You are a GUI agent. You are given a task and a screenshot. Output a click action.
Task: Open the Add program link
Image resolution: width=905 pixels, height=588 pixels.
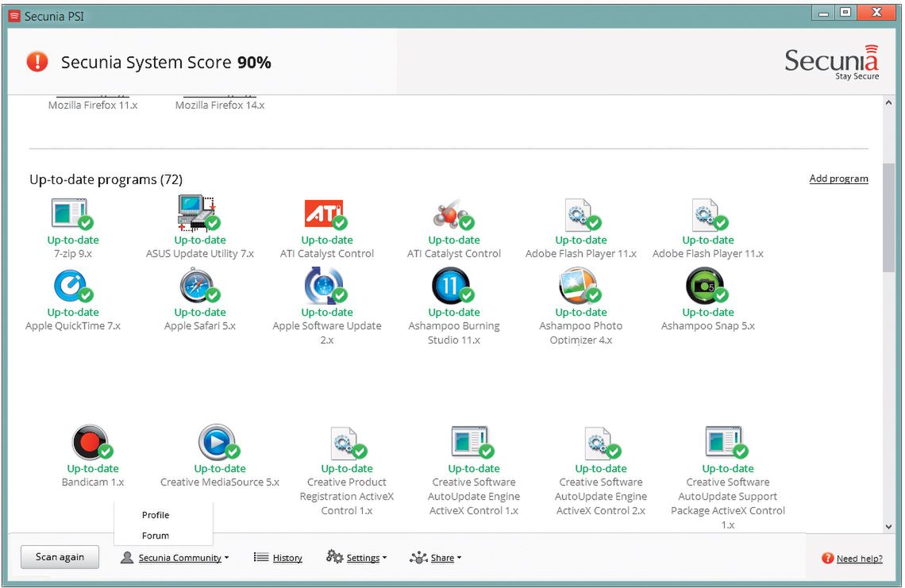click(x=838, y=179)
